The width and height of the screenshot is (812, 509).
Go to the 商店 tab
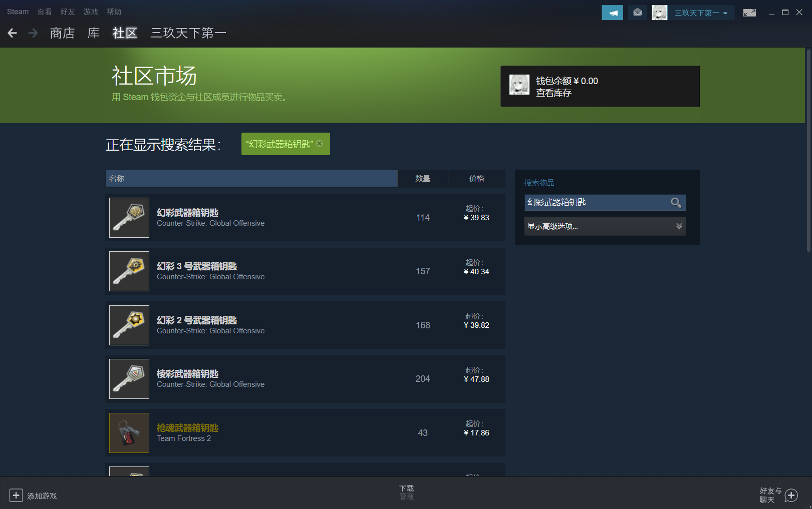(62, 33)
